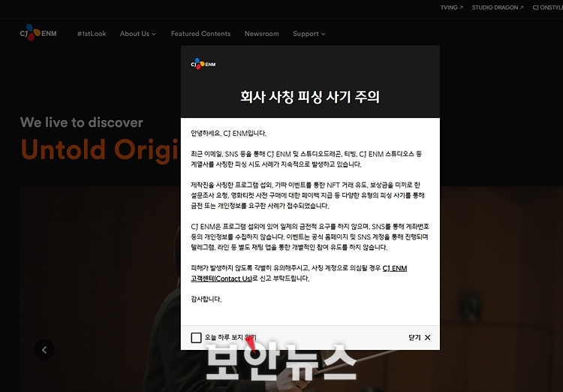
Task: Click the 감사합니다. closing text
Action: [206, 299]
